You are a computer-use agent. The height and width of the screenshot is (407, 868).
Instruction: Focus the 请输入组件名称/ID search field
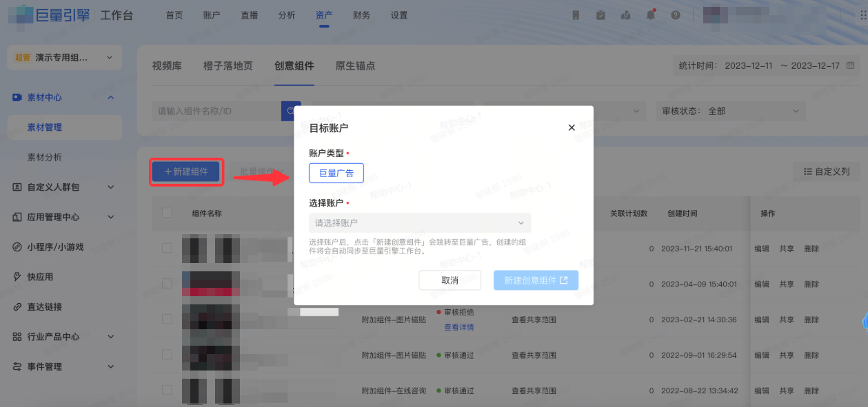(x=216, y=111)
